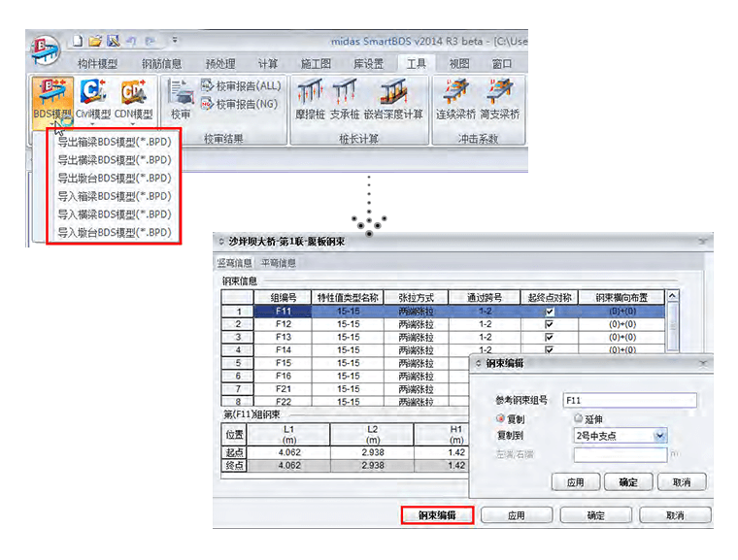
Task: Open the 复制到 dropdown showing 2号中支点
Action: (x=620, y=436)
